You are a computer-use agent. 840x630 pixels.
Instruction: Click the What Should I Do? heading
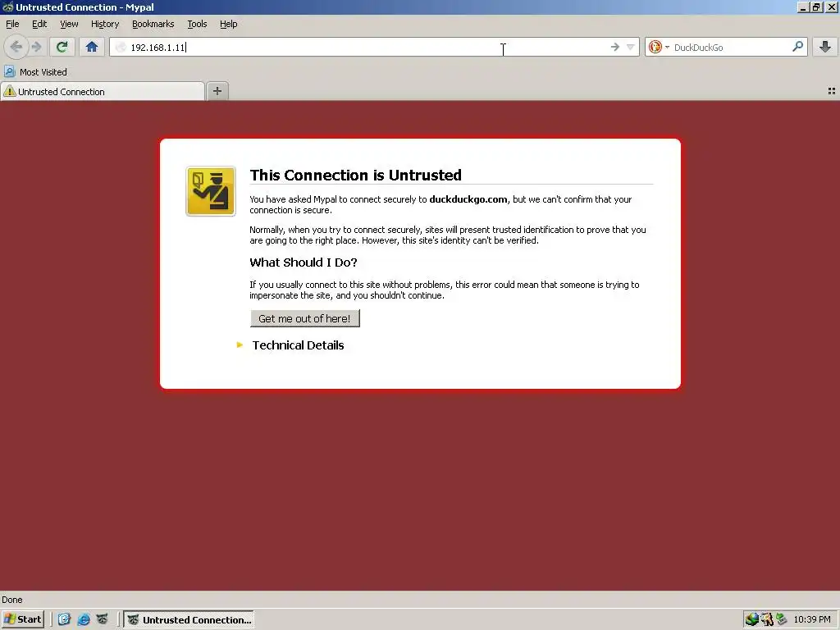304,262
